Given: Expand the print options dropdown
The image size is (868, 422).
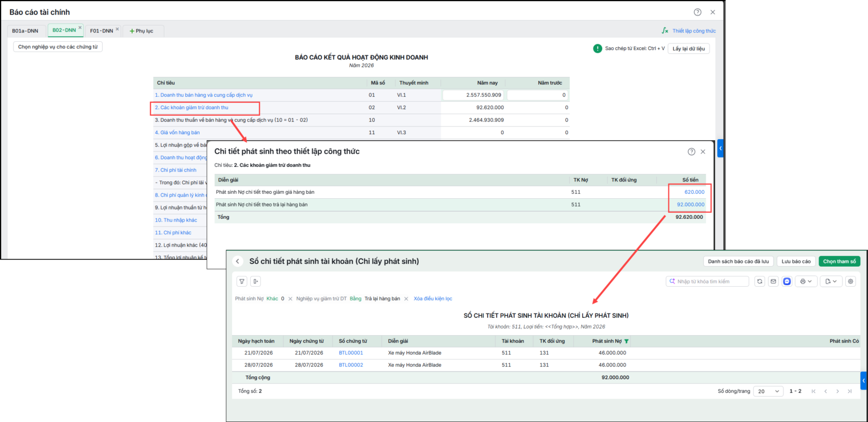Looking at the screenshot, I should 806,281.
